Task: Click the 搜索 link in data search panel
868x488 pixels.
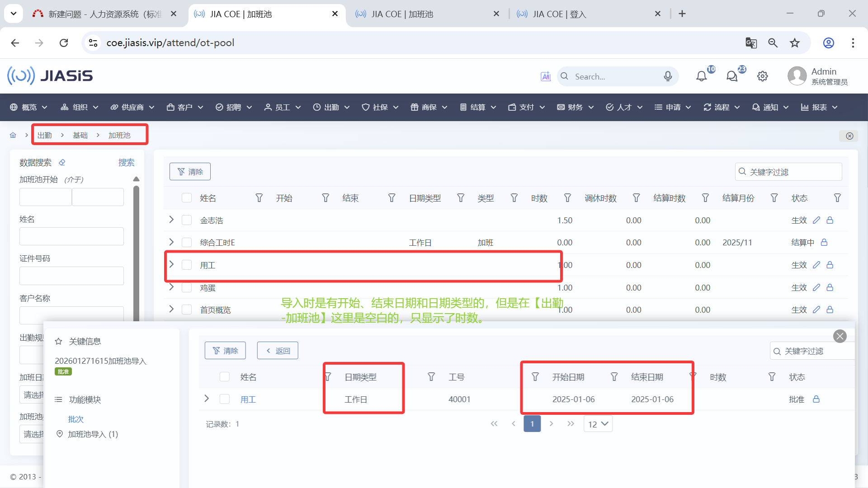Action: [126, 162]
